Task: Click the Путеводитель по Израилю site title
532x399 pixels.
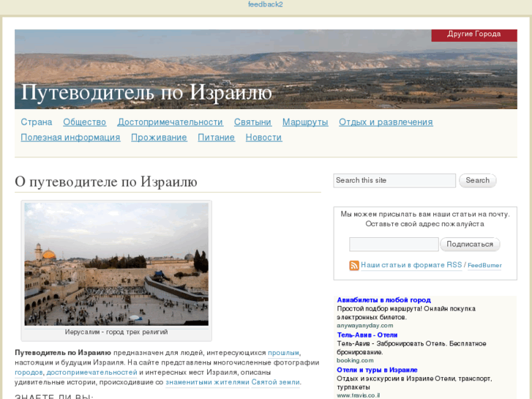Action: pyautogui.click(x=146, y=92)
